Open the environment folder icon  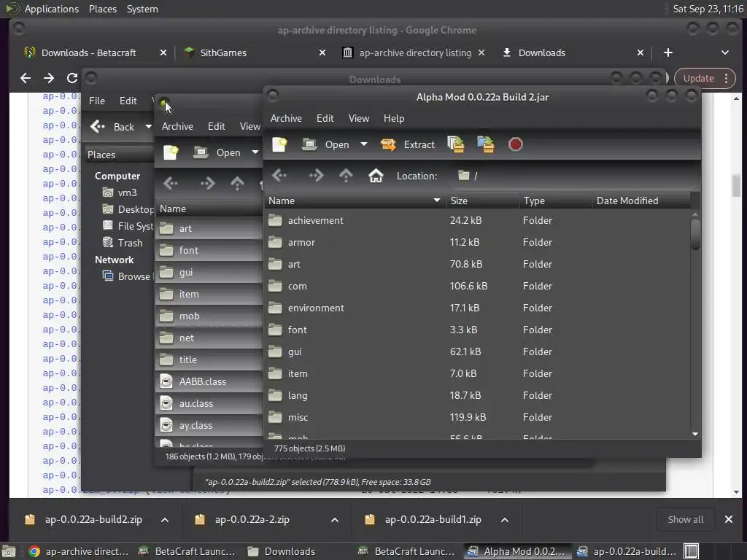275,308
